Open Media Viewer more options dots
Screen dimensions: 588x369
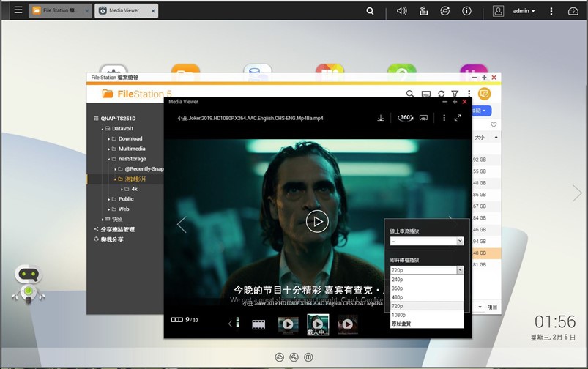pos(444,118)
